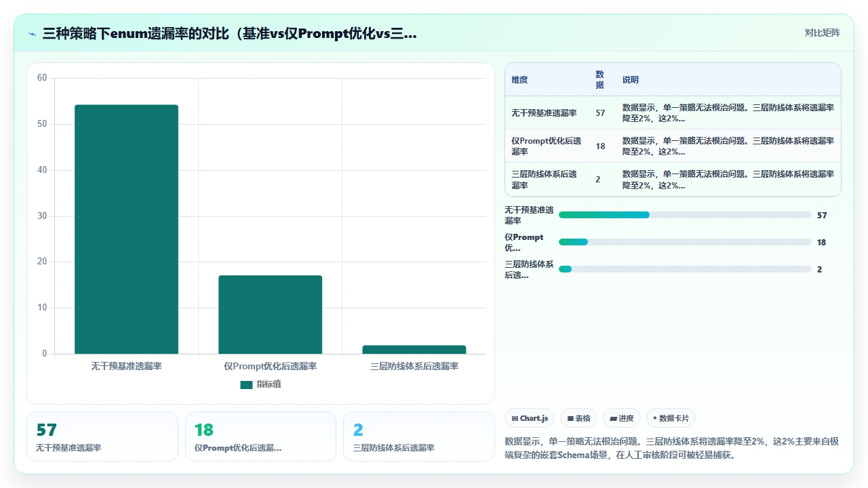Select the 进度 tag

click(x=621, y=418)
